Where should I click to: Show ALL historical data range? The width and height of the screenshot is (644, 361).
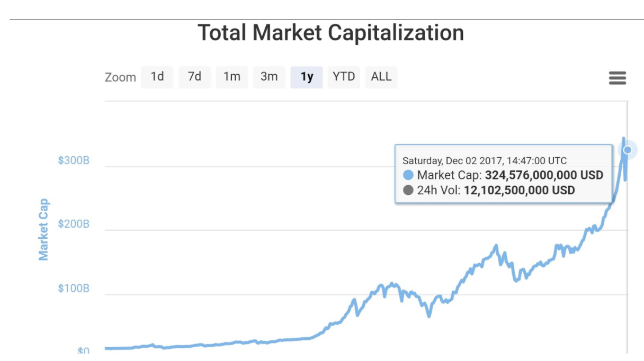(381, 77)
